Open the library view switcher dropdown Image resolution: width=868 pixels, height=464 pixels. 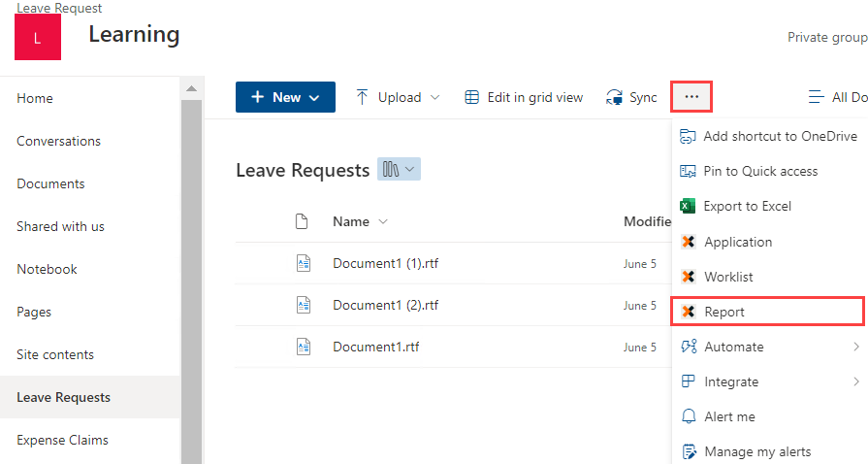coord(399,170)
